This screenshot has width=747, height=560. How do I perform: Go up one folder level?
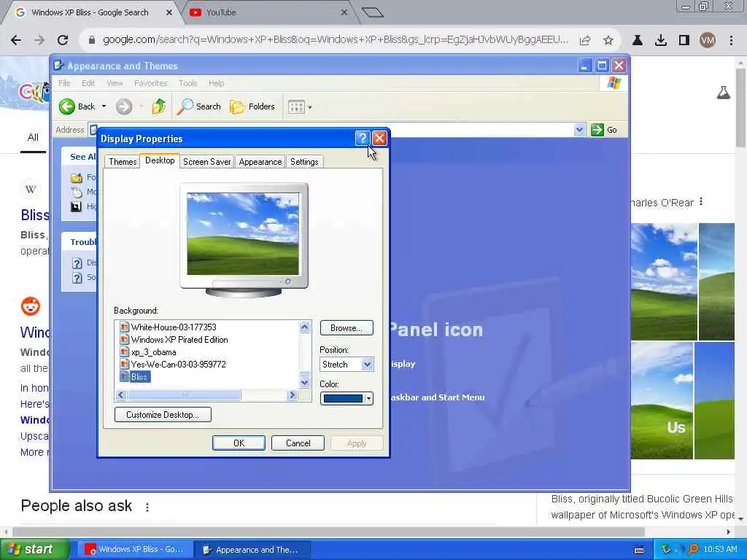(158, 106)
